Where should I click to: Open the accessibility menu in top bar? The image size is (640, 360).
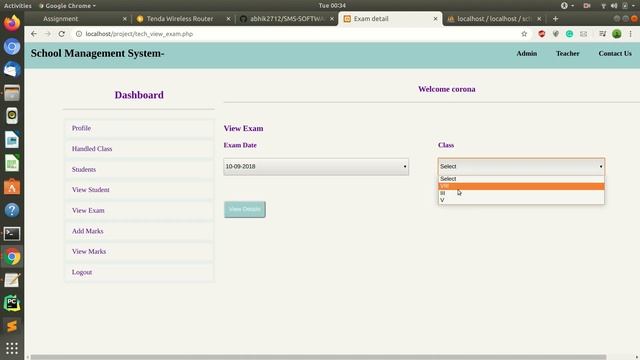coord(567,6)
